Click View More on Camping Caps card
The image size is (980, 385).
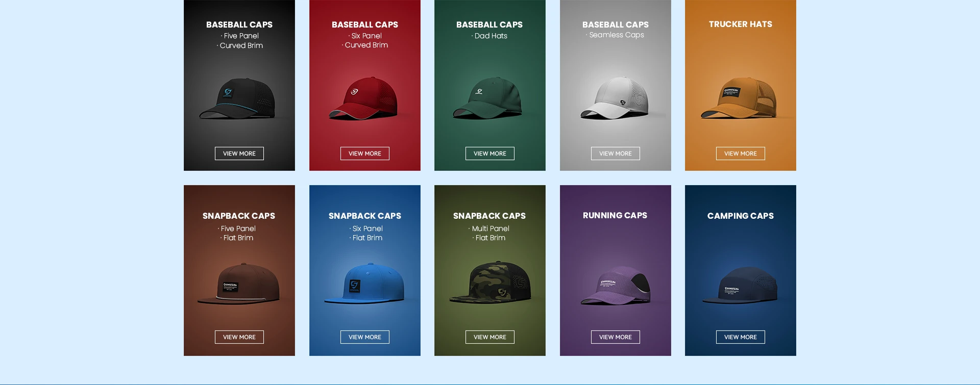(x=740, y=337)
